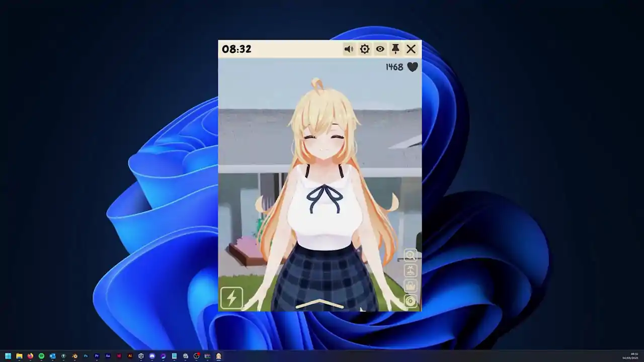Open Discord from the taskbar

coord(152,356)
